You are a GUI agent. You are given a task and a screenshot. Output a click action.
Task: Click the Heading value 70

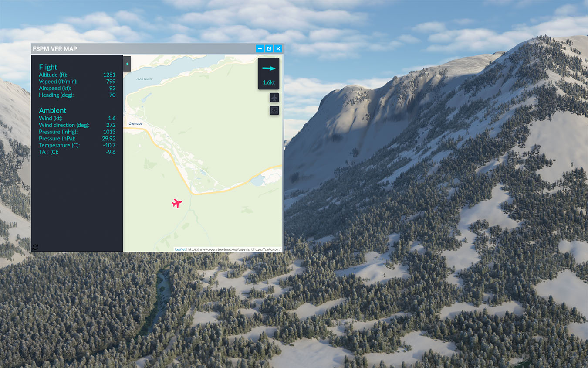click(x=112, y=95)
